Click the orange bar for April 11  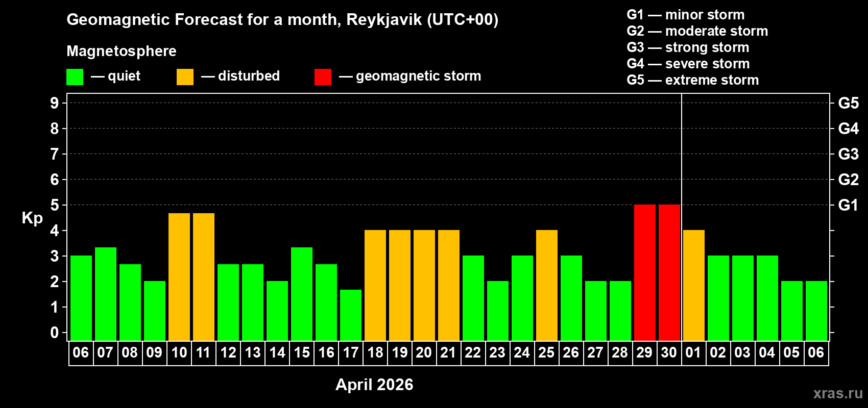[x=204, y=277]
